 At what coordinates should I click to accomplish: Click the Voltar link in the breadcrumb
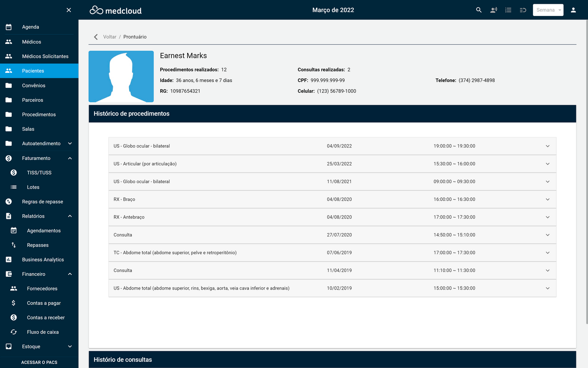[x=109, y=37]
